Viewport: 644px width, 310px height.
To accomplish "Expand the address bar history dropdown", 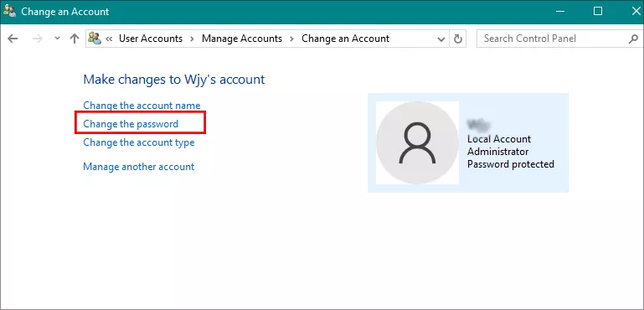I will 441,39.
